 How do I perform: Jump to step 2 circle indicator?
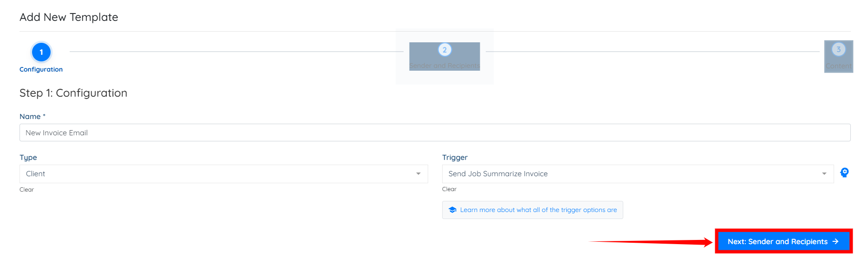coord(444,50)
